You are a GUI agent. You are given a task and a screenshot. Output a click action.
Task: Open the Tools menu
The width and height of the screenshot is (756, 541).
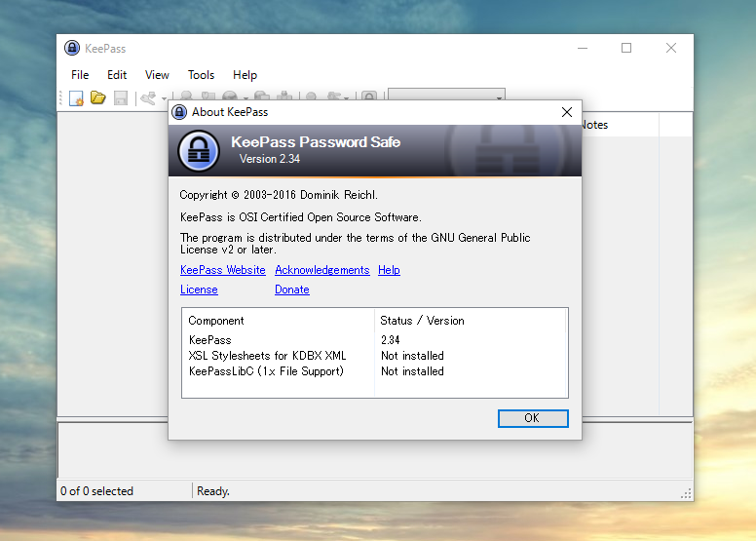[201, 75]
